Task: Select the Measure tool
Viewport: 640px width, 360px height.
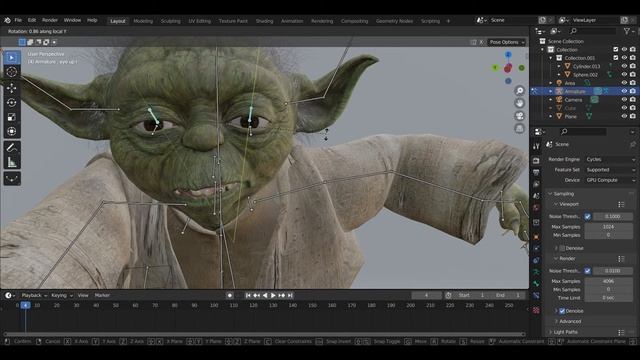Action: click(x=11, y=162)
